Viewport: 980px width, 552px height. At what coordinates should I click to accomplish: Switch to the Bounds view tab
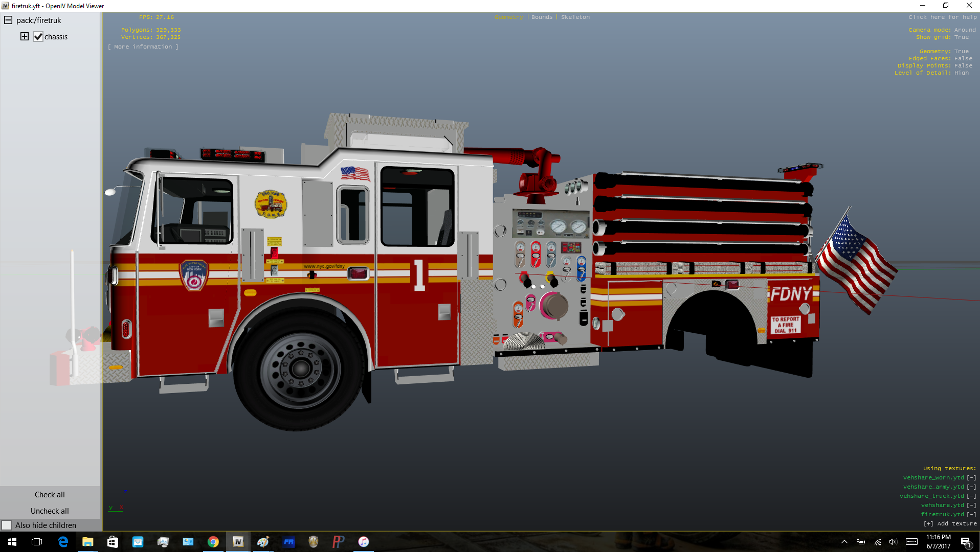[542, 17]
